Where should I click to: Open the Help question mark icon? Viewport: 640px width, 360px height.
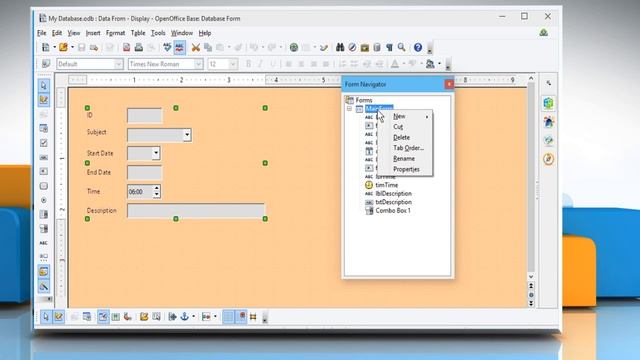(x=418, y=47)
